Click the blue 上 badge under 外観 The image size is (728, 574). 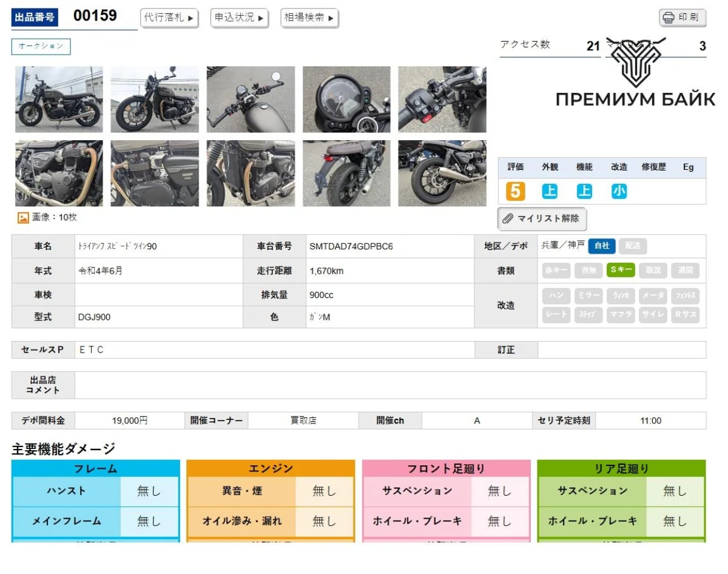(x=550, y=192)
